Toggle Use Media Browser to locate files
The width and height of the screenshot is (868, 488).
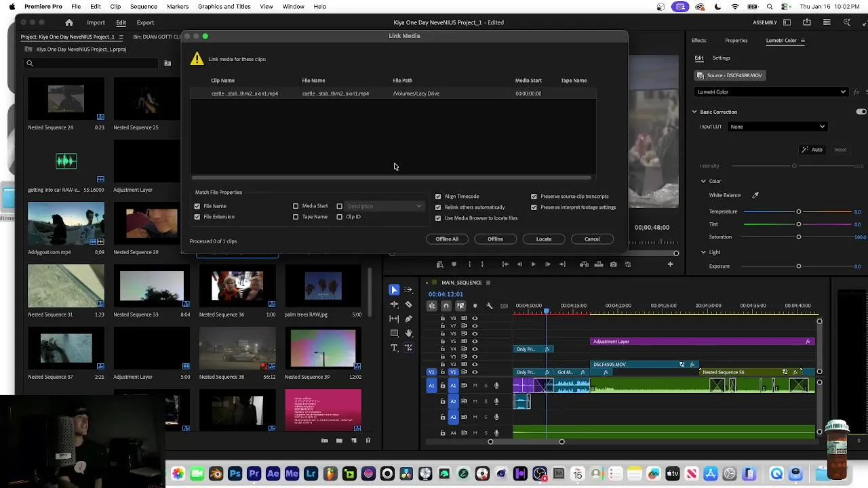(438, 218)
